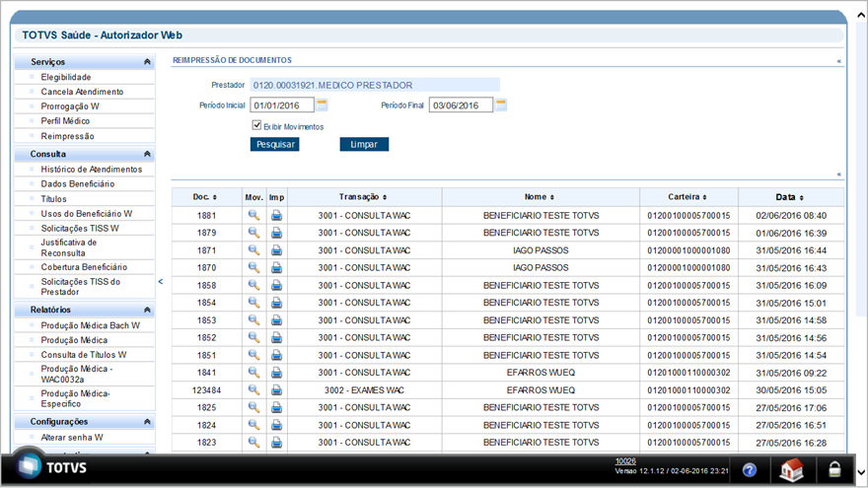
Task: Print document 1823
Action: (276, 442)
